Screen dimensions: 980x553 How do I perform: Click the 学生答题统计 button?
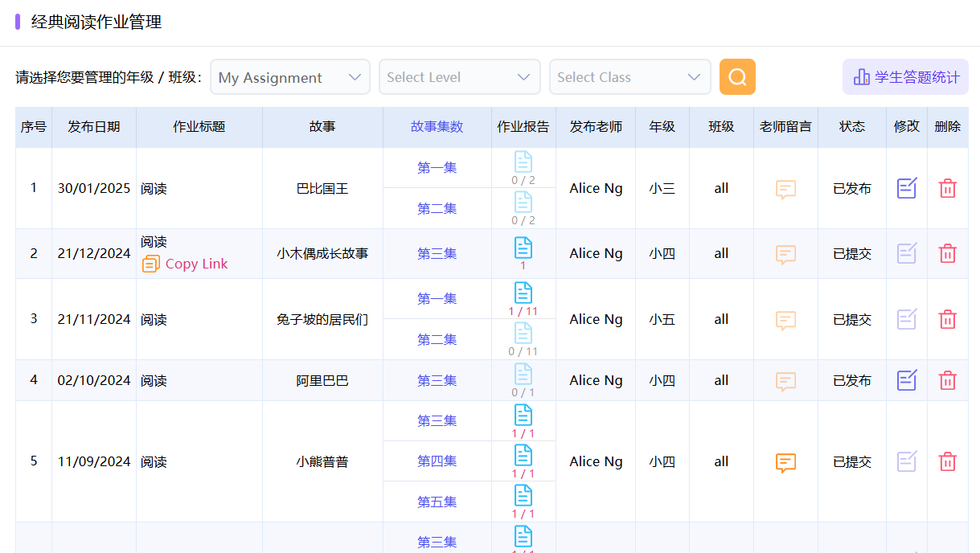click(x=905, y=77)
